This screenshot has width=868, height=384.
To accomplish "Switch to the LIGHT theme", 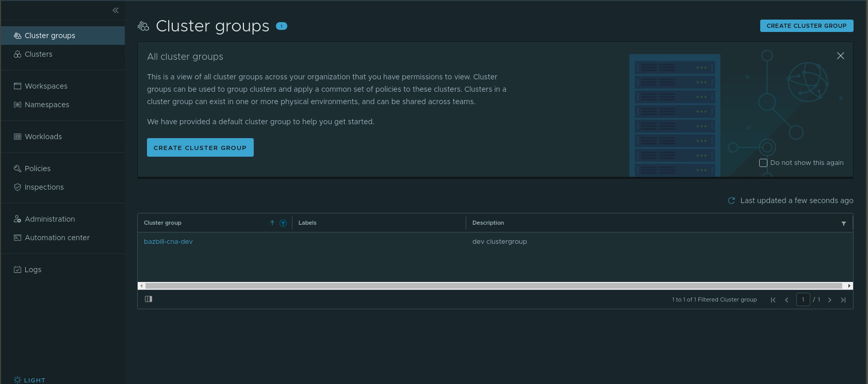I will [x=29, y=380].
